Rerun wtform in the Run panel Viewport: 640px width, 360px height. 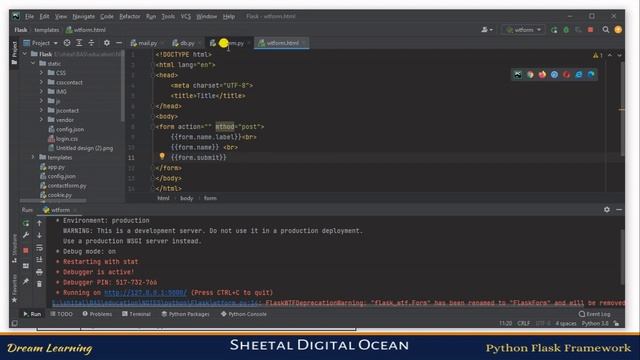pos(26,223)
